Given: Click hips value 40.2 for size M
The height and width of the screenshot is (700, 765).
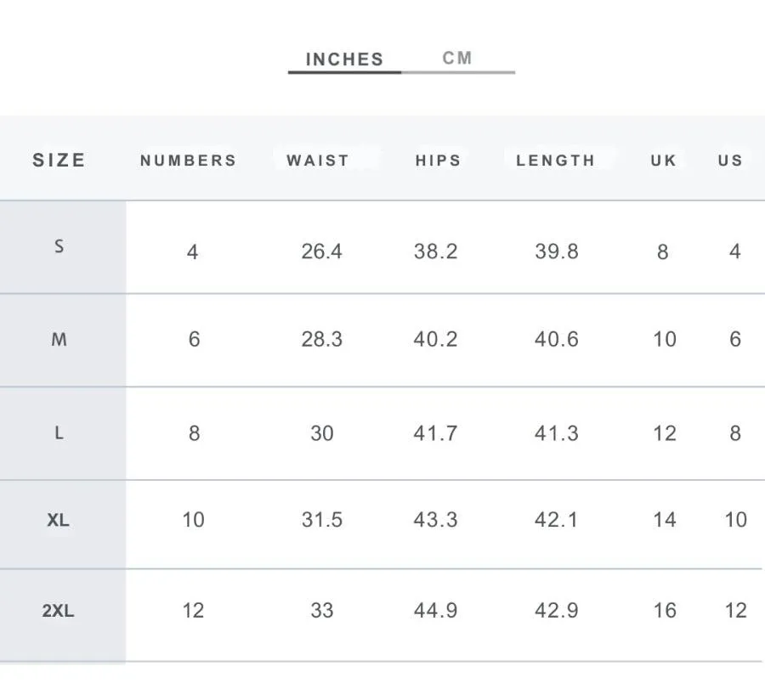Looking at the screenshot, I should pos(436,339).
